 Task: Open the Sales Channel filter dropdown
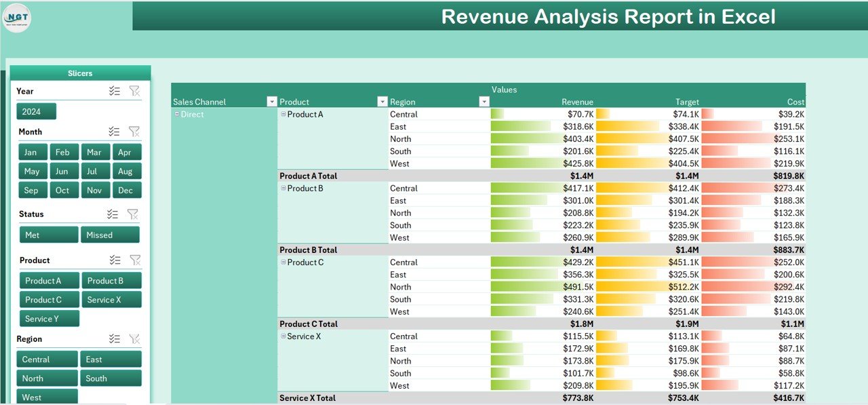272,102
